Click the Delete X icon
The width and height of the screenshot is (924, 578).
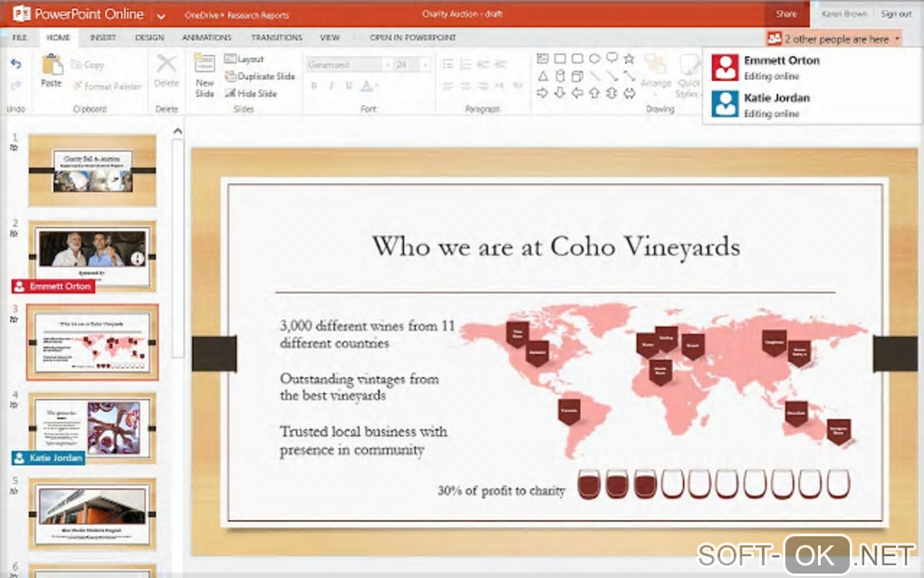coord(166,63)
